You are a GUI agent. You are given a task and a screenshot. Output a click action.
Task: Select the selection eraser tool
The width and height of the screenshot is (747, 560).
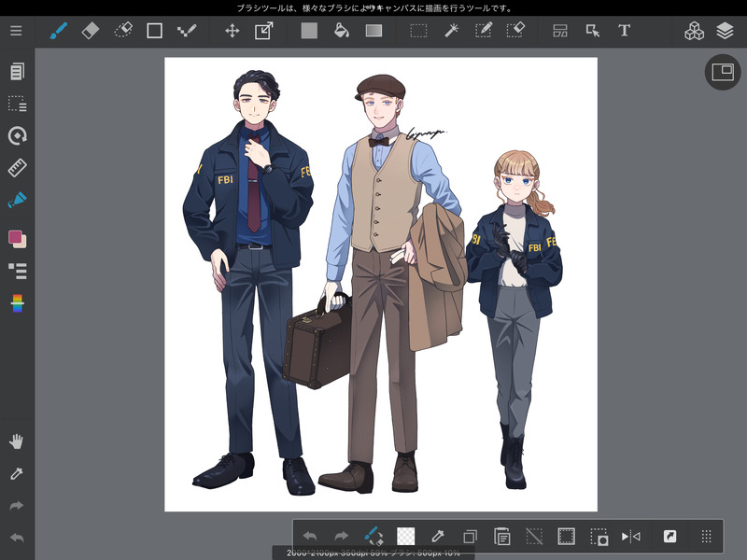tap(515, 31)
